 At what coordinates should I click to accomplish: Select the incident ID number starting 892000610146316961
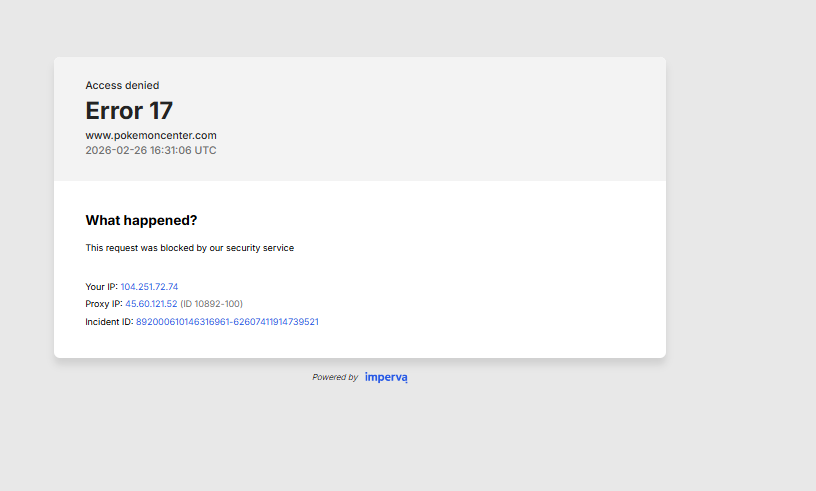point(227,322)
